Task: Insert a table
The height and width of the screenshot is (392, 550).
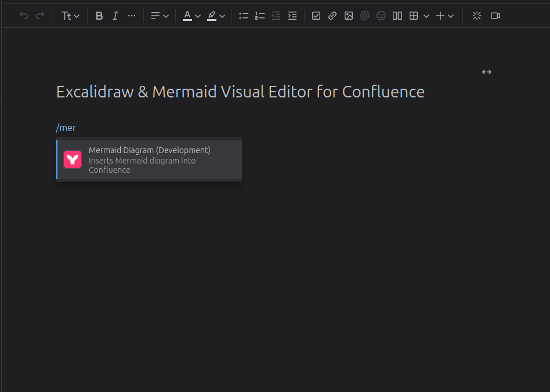Action: (414, 16)
